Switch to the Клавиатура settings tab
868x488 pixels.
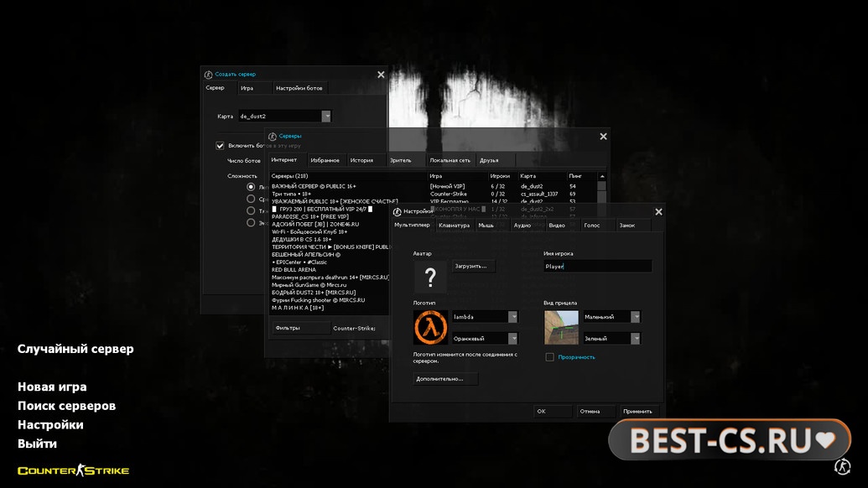(454, 226)
